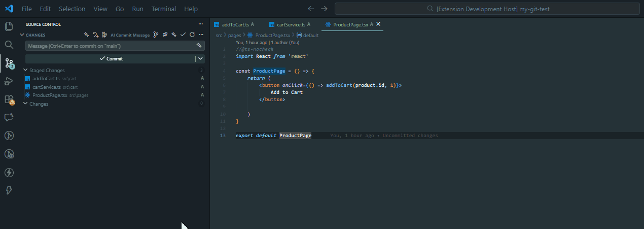Click the branch icon right of AI Commit Message

pos(156,35)
